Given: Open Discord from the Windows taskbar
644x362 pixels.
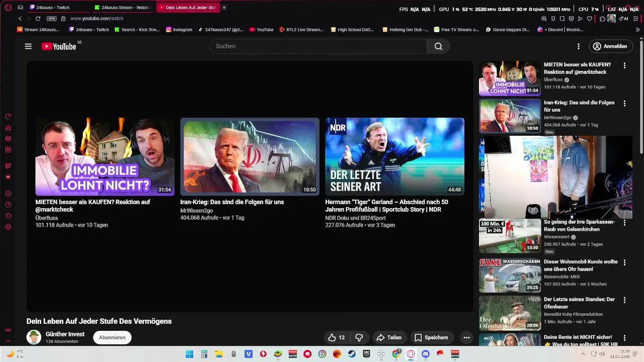Looking at the screenshot, I should (426, 354).
